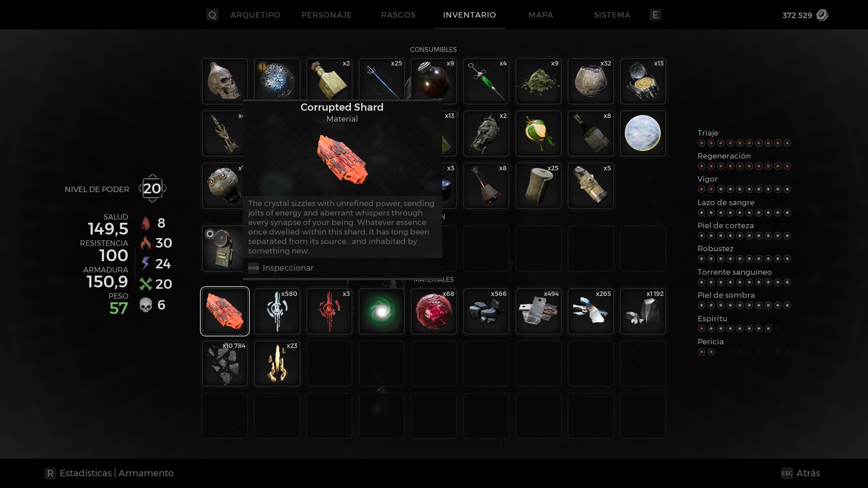868x488 pixels.
Task: Open the ARQUETIPO tab
Action: 255,15
